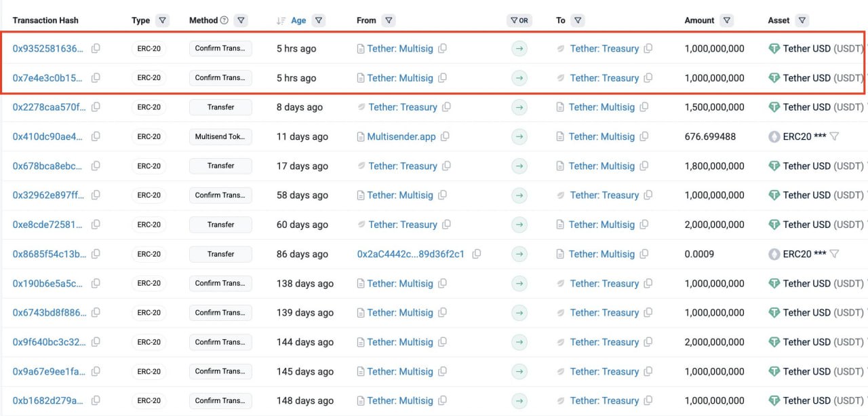The height and width of the screenshot is (416, 868).
Task: Open transaction 0x9f640bc3c32
Action: tap(49, 342)
